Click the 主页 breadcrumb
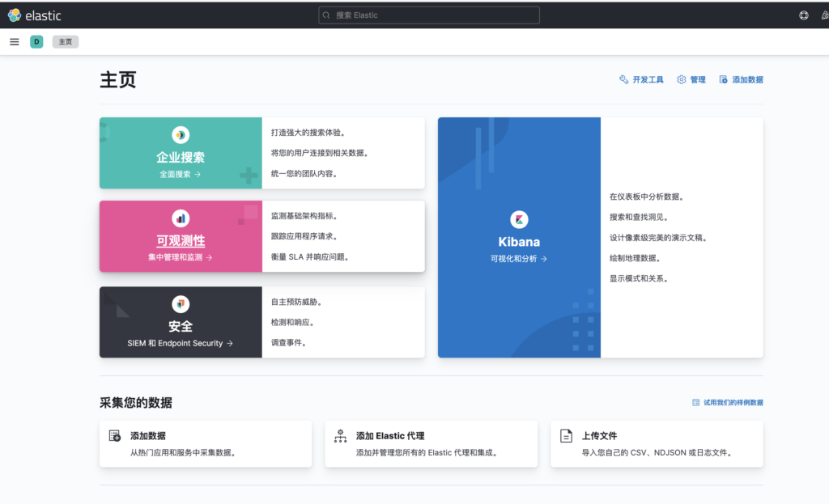The image size is (829, 504). (x=66, y=42)
